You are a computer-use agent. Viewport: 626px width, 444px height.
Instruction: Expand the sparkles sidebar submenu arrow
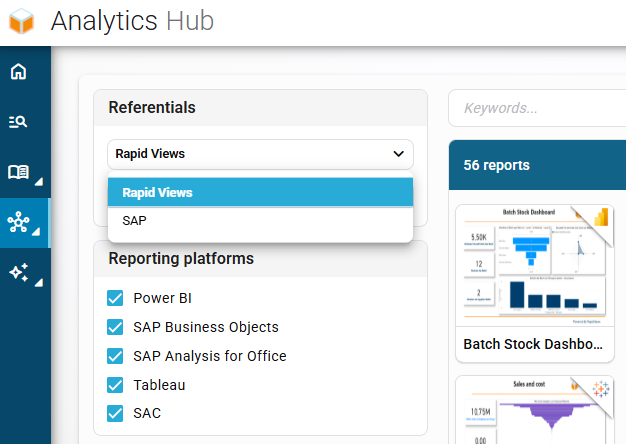(38, 283)
